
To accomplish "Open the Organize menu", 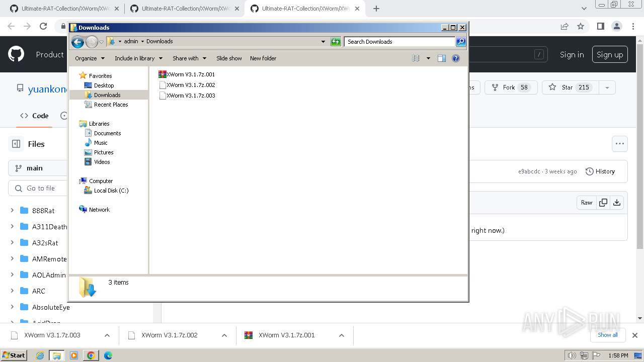I will pyautogui.click(x=90, y=58).
